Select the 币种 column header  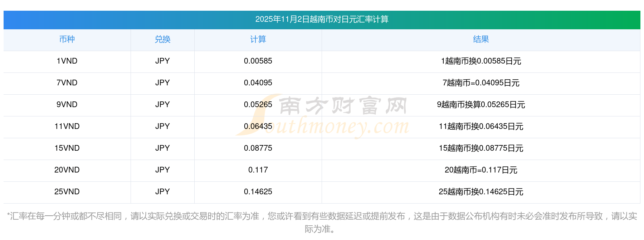pyautogui.click(x=67, y=39)
